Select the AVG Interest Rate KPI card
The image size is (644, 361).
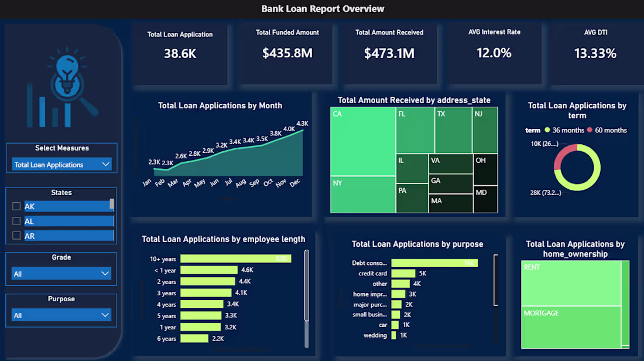pyautogui.click(x=494, y=53)
